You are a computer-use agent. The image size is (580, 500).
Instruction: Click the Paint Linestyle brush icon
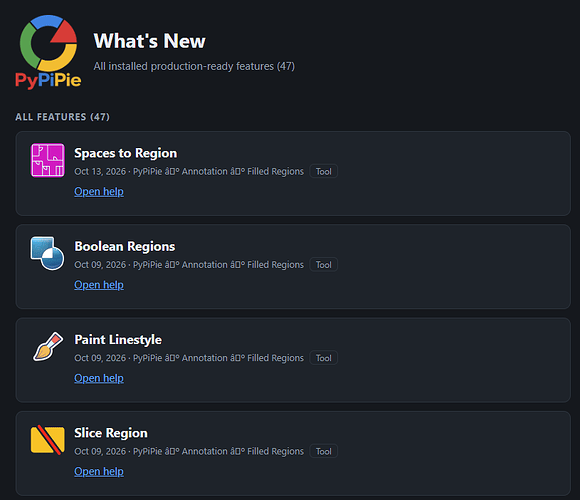tap(48, 347)
